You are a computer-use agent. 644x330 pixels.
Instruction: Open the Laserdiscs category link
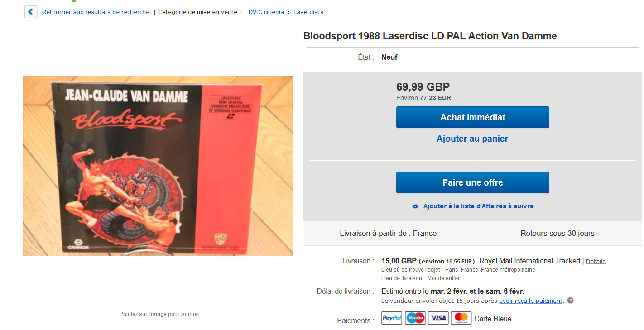click(x=308, y=12)
